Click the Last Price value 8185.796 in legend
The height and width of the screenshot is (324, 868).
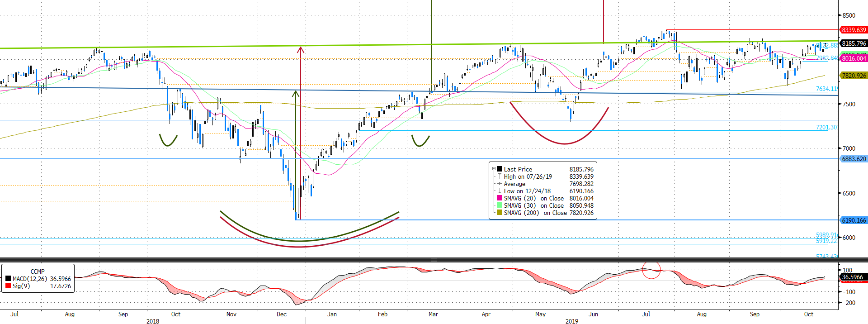(x=581, y=169)
